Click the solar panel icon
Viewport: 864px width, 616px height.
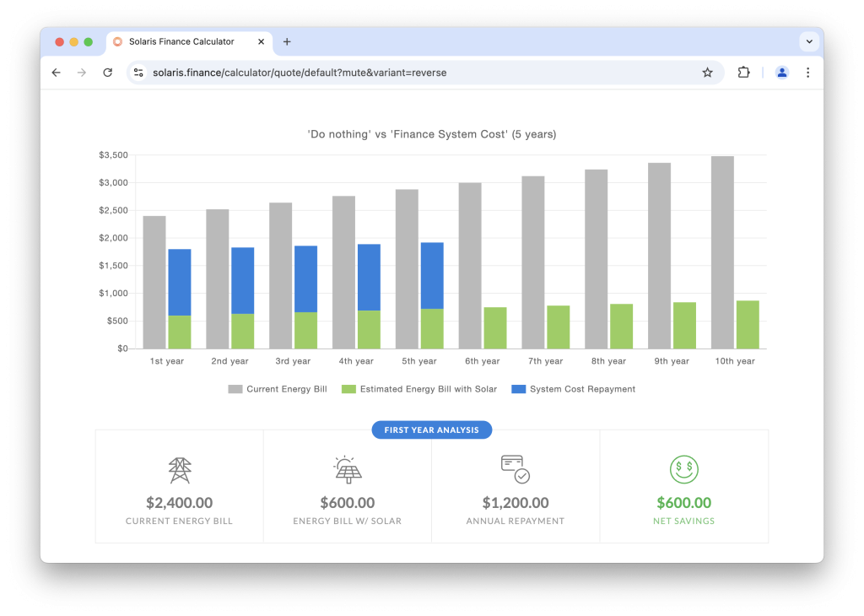click(347, 469)
